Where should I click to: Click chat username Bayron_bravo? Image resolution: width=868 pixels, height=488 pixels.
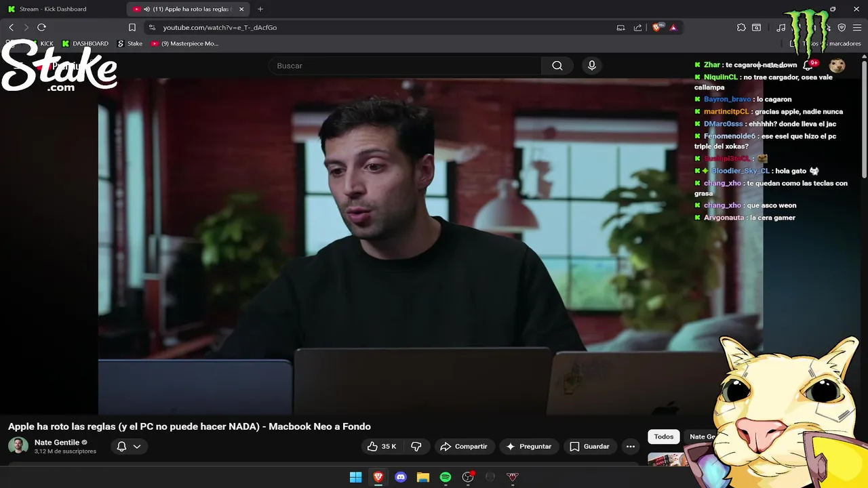pyautogui.click(x=727, y=99)
